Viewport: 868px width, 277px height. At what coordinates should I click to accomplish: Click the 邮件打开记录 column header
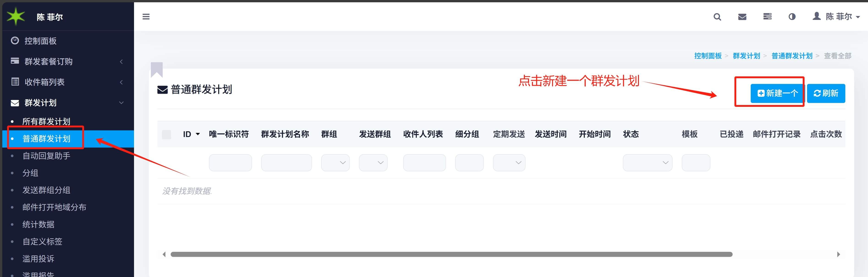pos(777,134)
